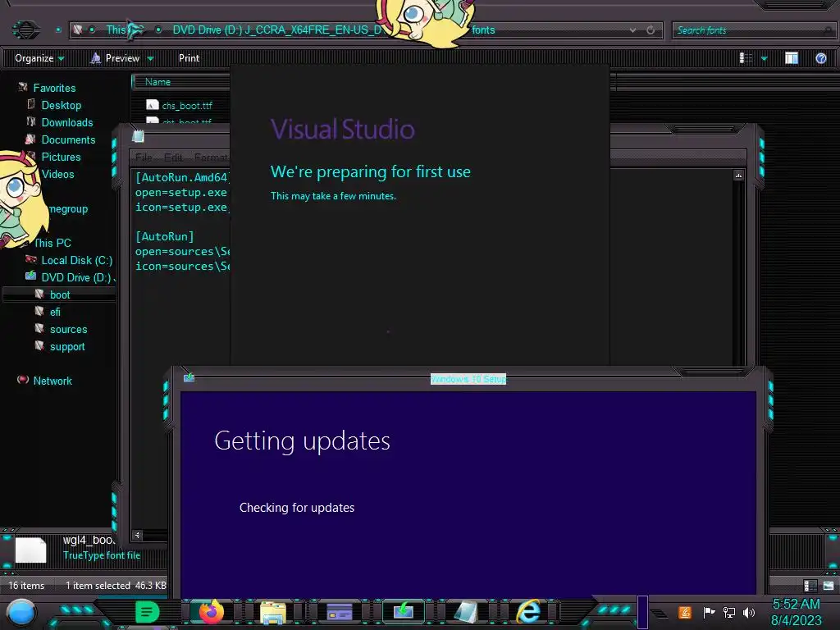Image resolution: width=840 pixels, height=630 pixels.
Task: Select the boot folder in the tree
Action: coord(59,294)
